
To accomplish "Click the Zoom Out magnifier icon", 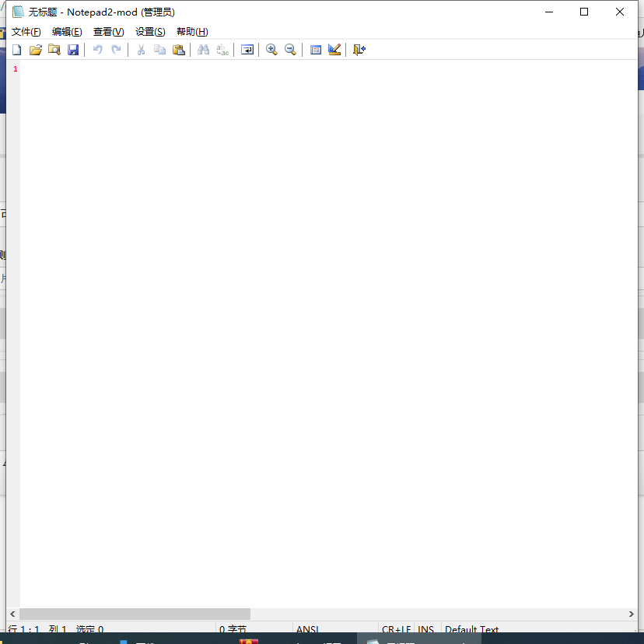I will [290, 49].
